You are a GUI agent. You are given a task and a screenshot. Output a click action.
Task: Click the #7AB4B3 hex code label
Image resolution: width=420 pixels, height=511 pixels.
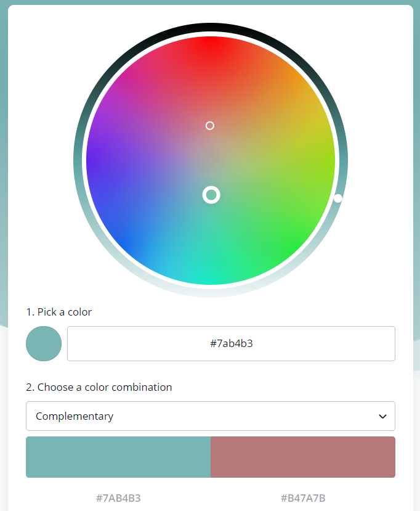(x=118, y=498)
